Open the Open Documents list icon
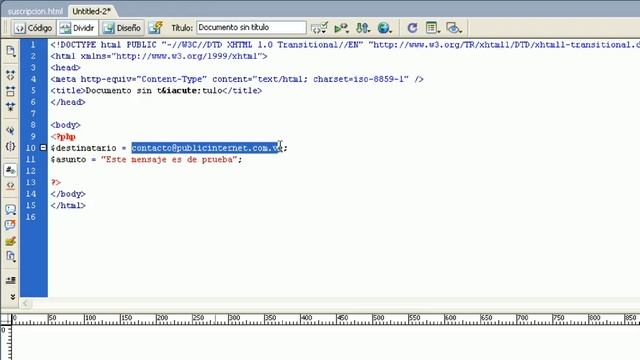The height and width of the screenshot is (360, 640). point(11,51)
